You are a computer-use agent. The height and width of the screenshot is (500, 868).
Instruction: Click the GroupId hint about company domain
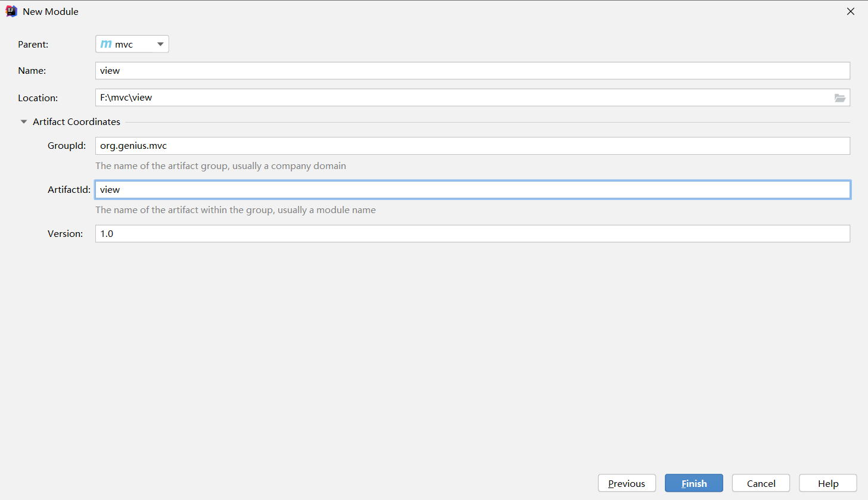[x=220, y=166]
